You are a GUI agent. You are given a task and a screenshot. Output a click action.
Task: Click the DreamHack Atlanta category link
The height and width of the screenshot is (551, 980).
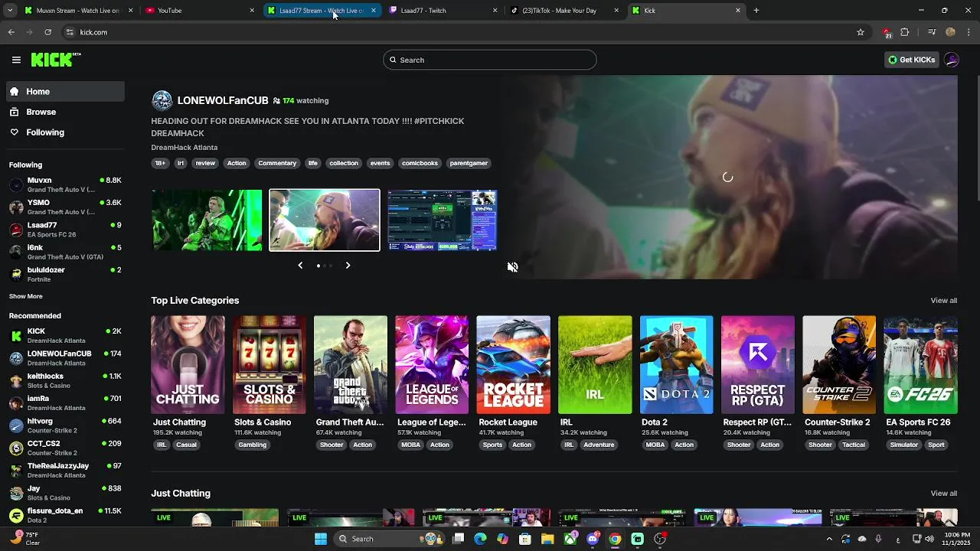(x=185, y=147)
